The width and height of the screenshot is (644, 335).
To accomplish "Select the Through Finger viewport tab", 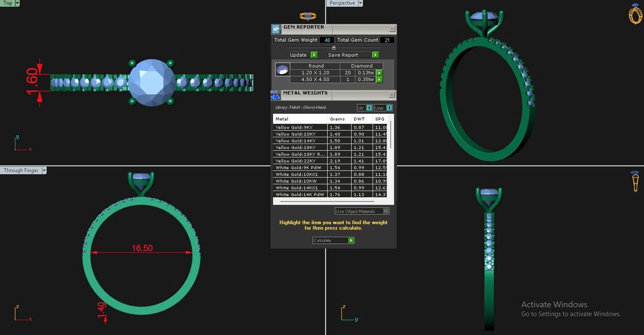I will pos(21,170).
